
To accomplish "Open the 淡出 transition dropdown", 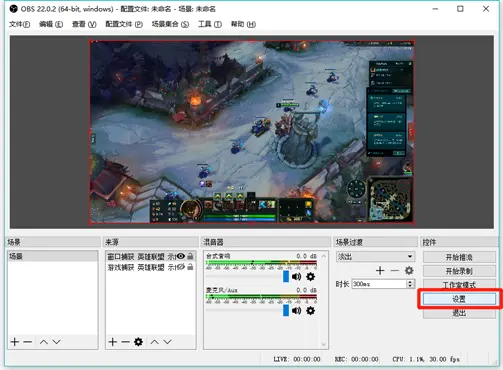I will click(x=375, y=257).
